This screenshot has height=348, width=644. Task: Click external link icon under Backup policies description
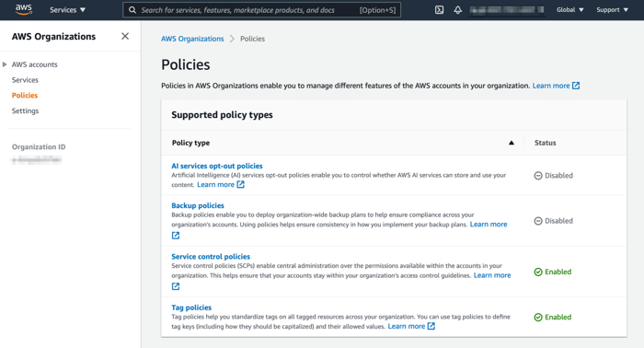tap(176, 236)
